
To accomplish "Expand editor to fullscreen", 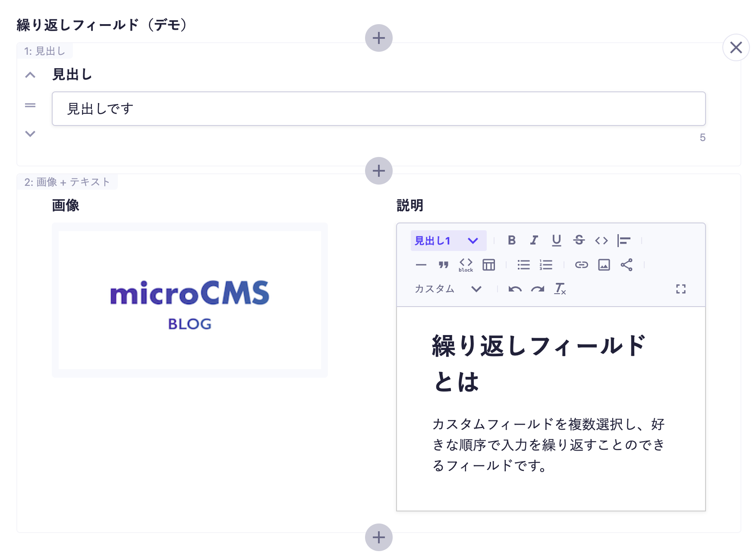I will click(681, 289).
